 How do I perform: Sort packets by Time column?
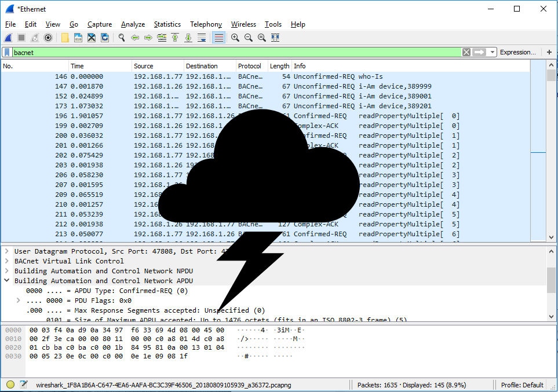tap(100, 66)
